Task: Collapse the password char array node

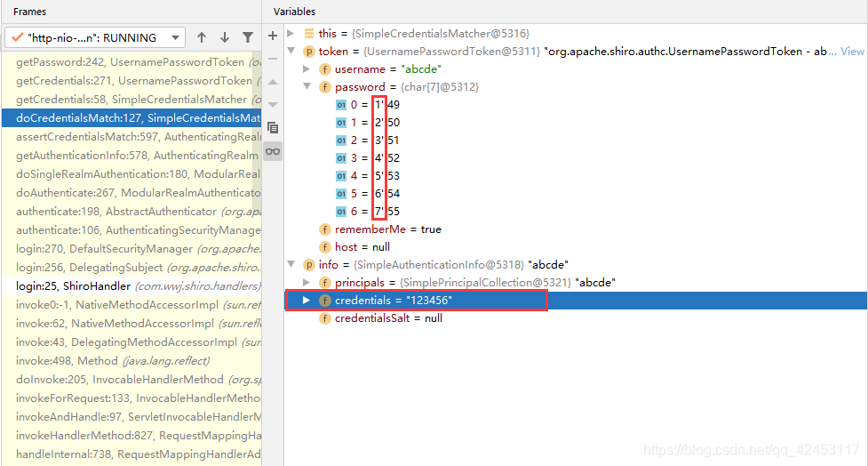Action: (307, 86)
